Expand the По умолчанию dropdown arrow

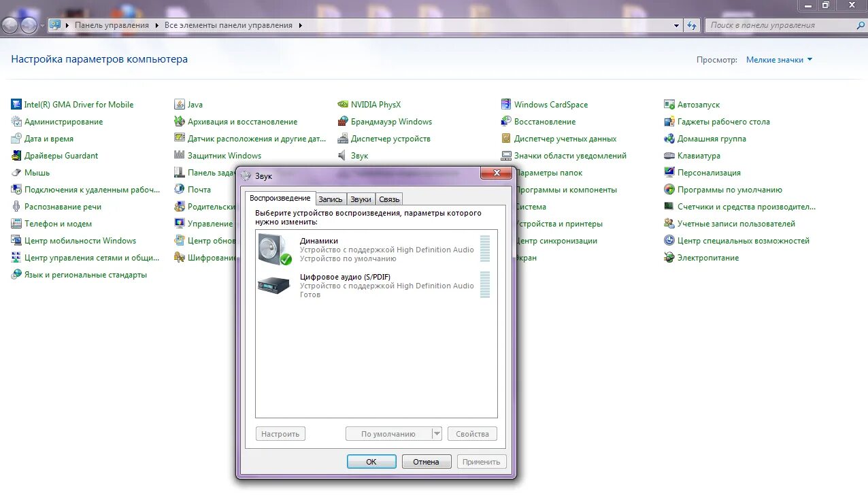pyautogui.click(x=437, y=433)
